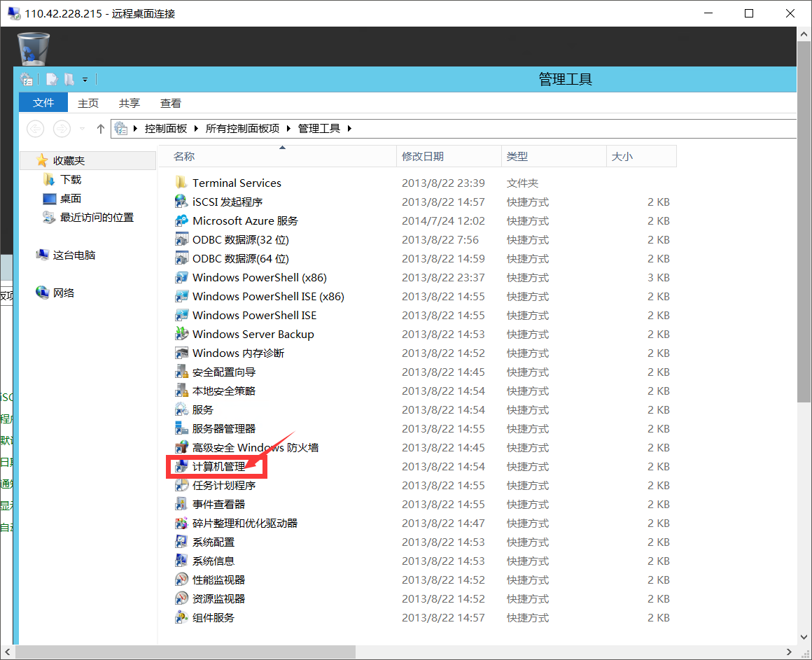Click the 高级安全 Windows 防火墙 icon

click(181, 447)
